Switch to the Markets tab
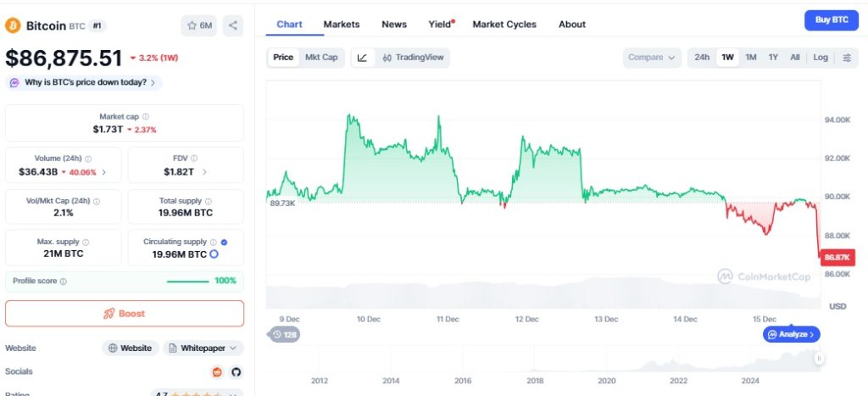 342,25
